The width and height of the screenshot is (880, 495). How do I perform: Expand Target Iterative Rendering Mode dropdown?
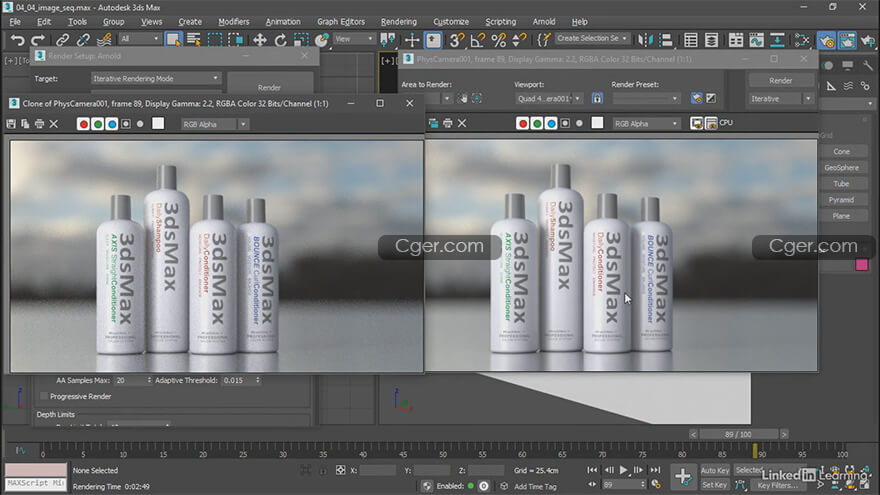click(156, 79)
